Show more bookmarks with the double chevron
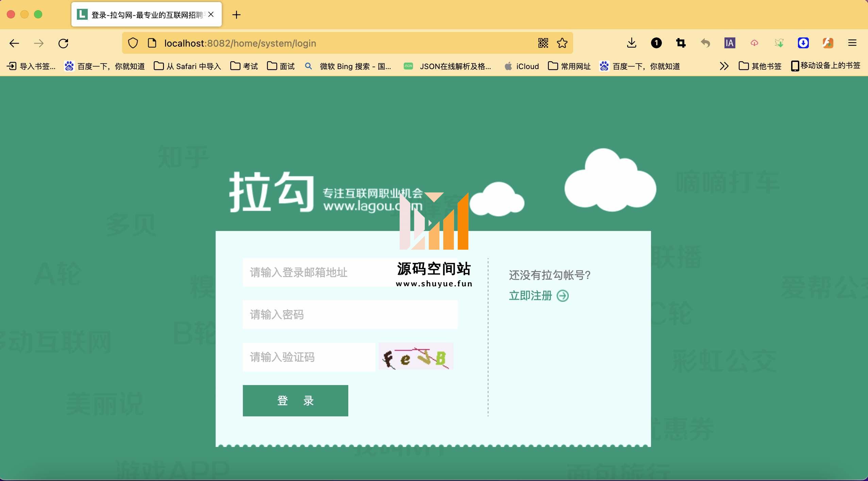The width and height of the screenshot is (868, 481). 724,66
